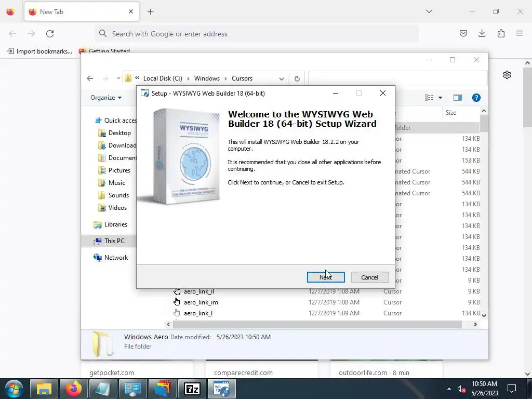The width and height of the screenshot is (532, 399).
Task: Open the getpocket.com story card
Action: click(x=137, y=369)
